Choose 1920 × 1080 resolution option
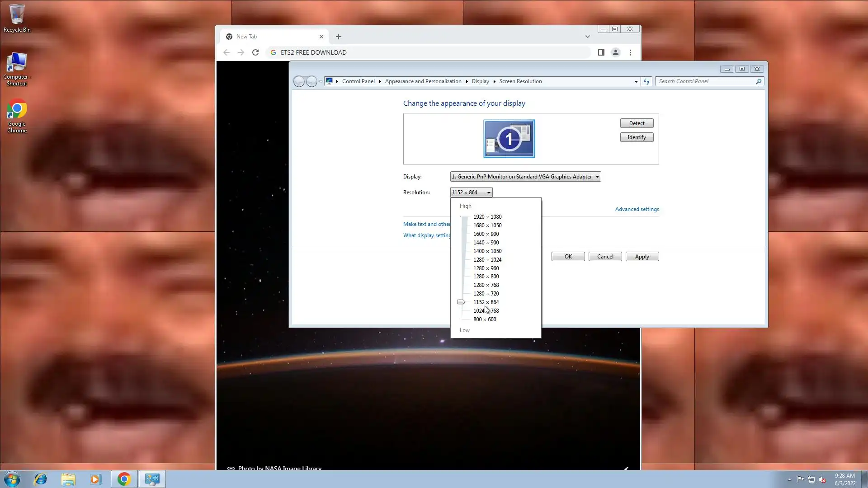 pyautogui.click(x=487, y=217)
